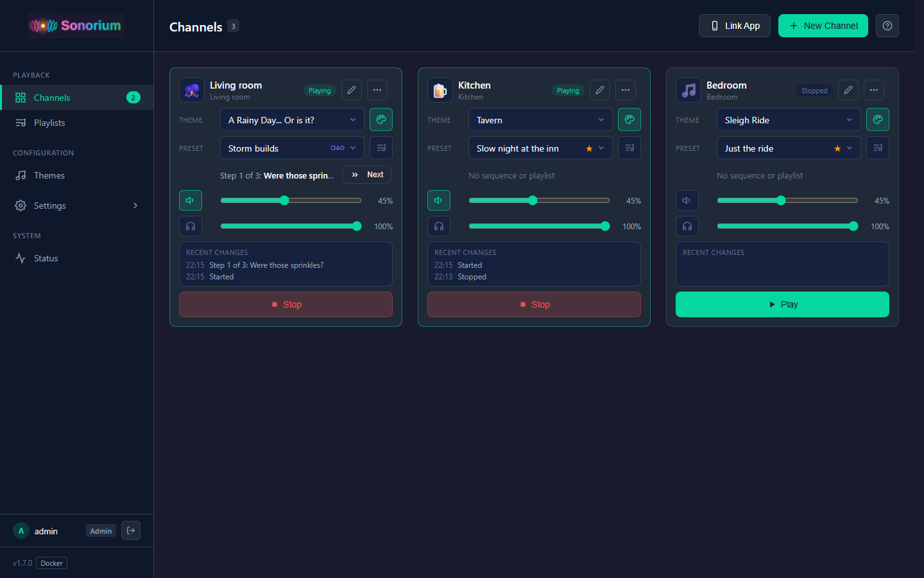Open Status in the sidebar
The height and width of the screenshot is (578, 924).
76,258
